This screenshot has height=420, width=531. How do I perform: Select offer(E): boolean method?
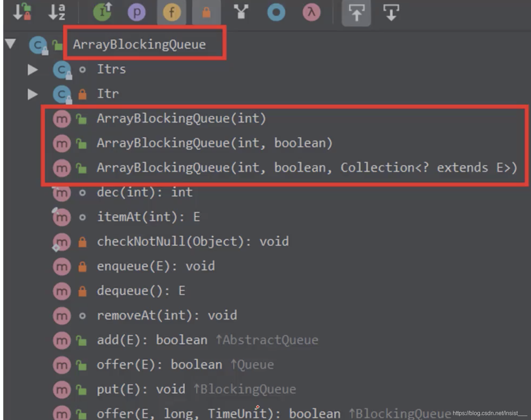point(159,365)
